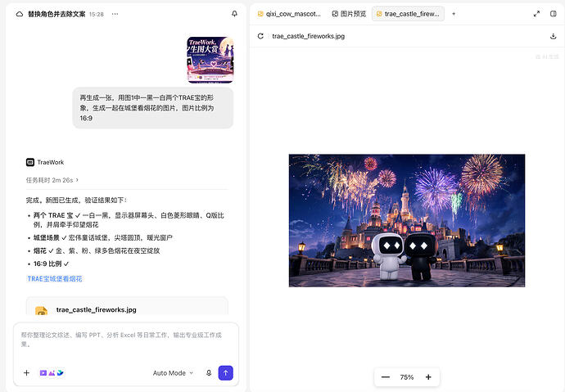This screenshot has width=565, height=392.
Task: Click the notification bell icon
Action: tap(234, 14)
